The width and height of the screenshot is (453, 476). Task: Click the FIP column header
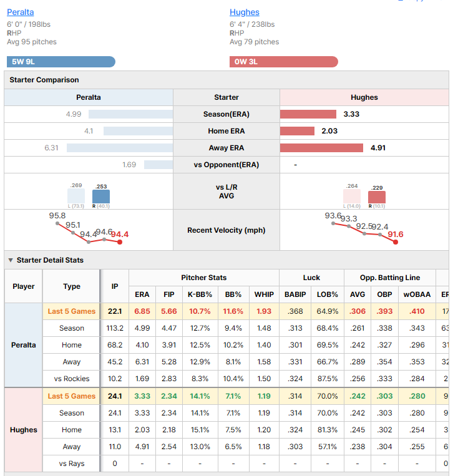coord(169,294)
